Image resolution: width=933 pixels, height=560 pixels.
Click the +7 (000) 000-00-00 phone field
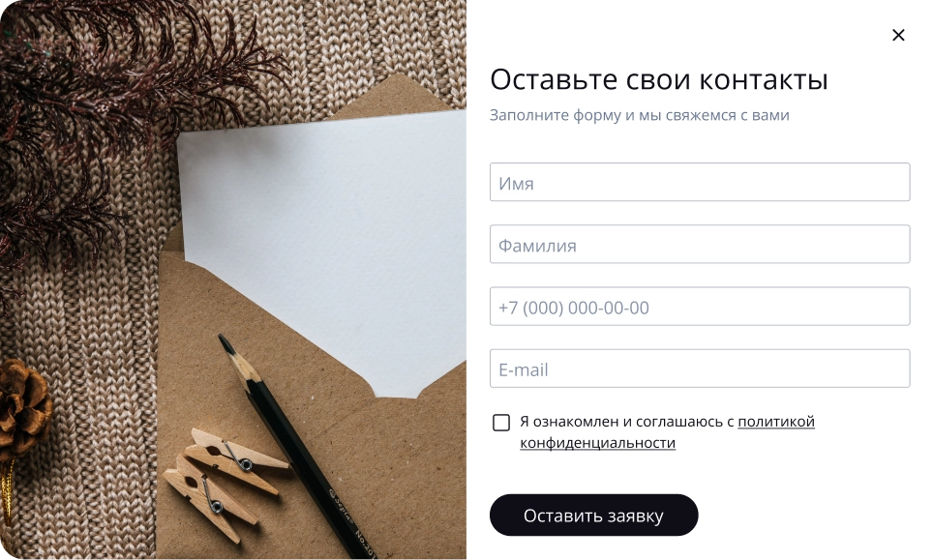(700, 307)
